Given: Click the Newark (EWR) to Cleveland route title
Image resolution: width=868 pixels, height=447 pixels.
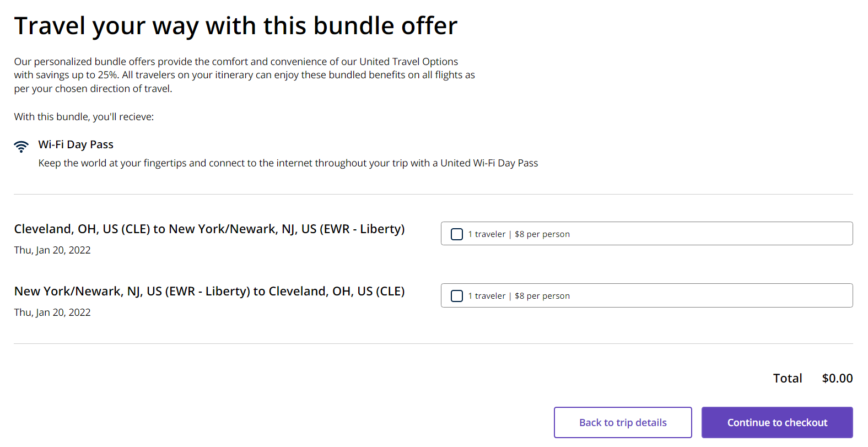Looking at the screenshot, I should 209,291.
